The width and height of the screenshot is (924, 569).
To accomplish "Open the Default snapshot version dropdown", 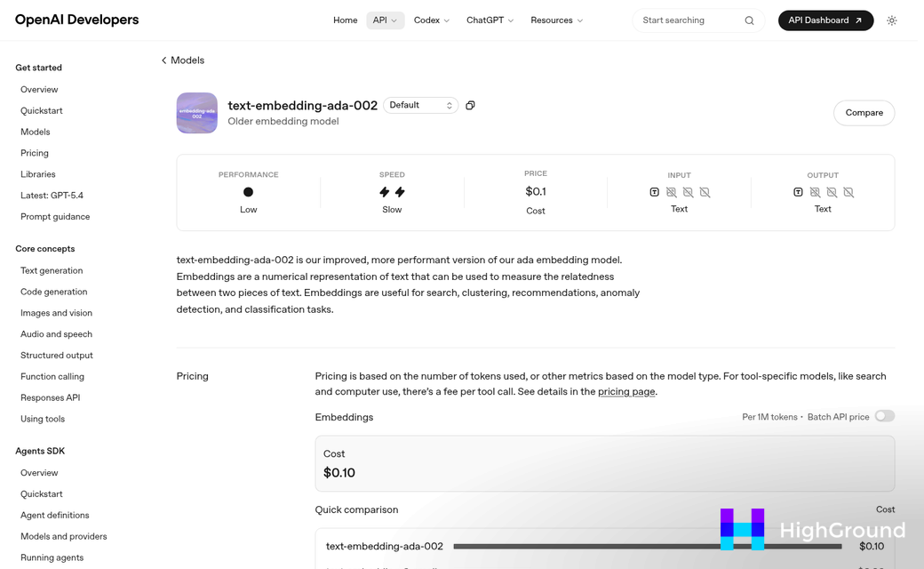I will [420, 105].
